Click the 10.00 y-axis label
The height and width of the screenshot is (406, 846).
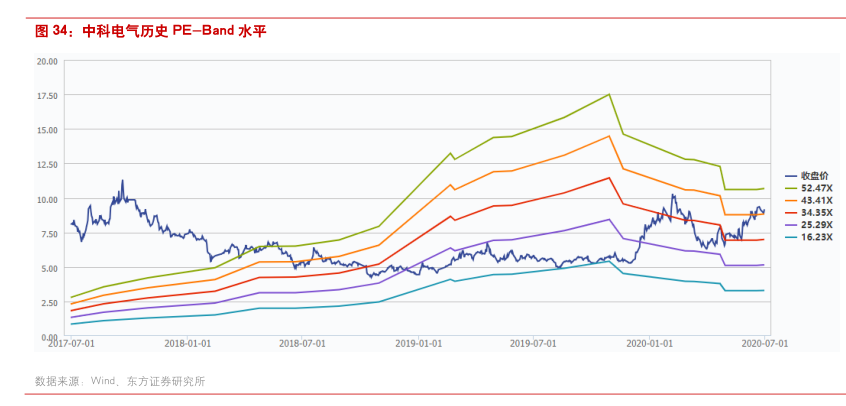click(46, 199)
